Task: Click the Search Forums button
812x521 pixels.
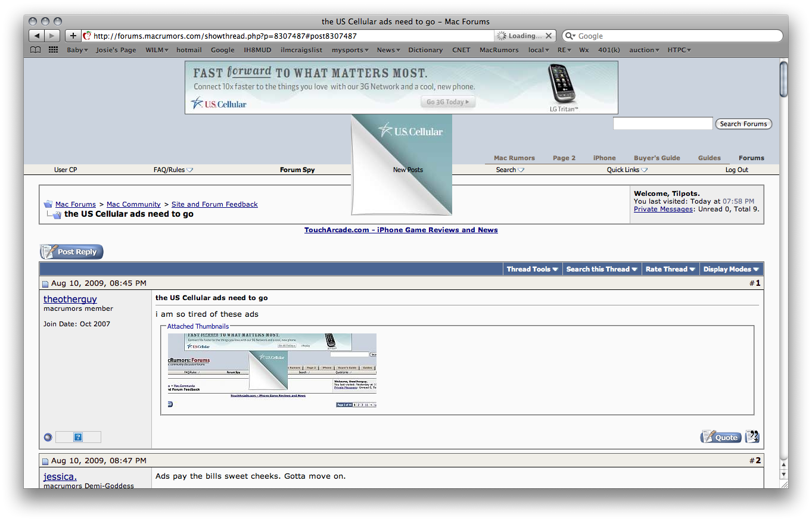Action: (x=743, y=124)
